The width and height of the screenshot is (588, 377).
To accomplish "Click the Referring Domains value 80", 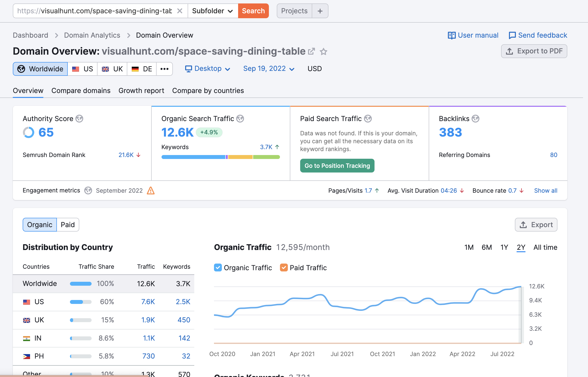I will [554, 155].
